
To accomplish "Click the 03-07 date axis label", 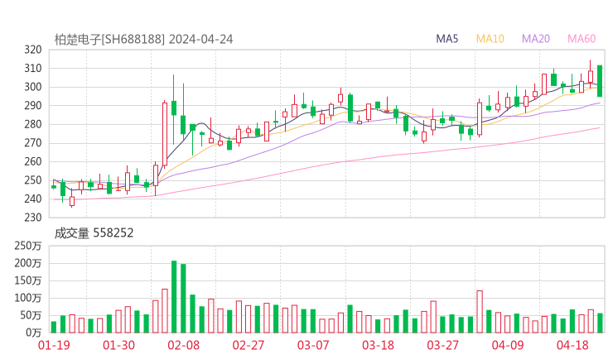I will coord(313,345).
